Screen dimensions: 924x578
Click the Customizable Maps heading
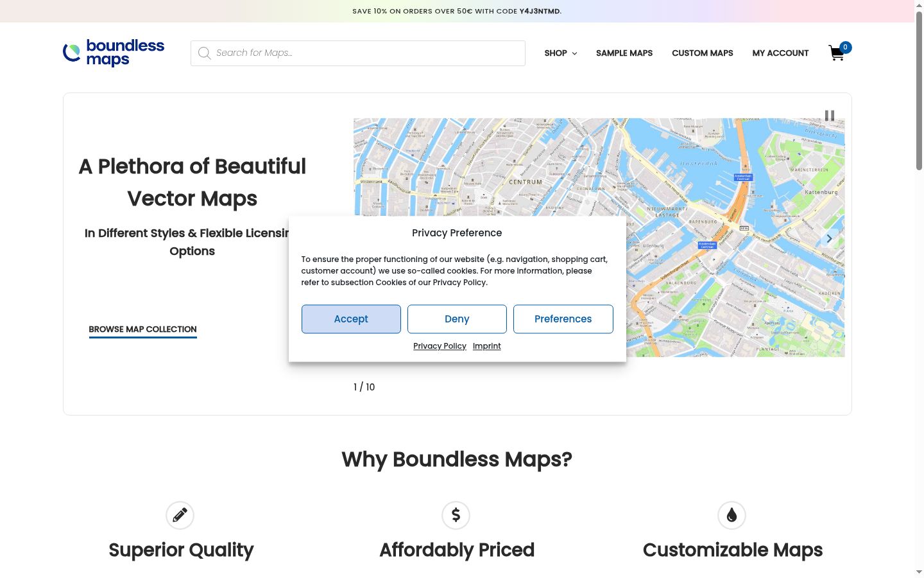pos(733,550)
